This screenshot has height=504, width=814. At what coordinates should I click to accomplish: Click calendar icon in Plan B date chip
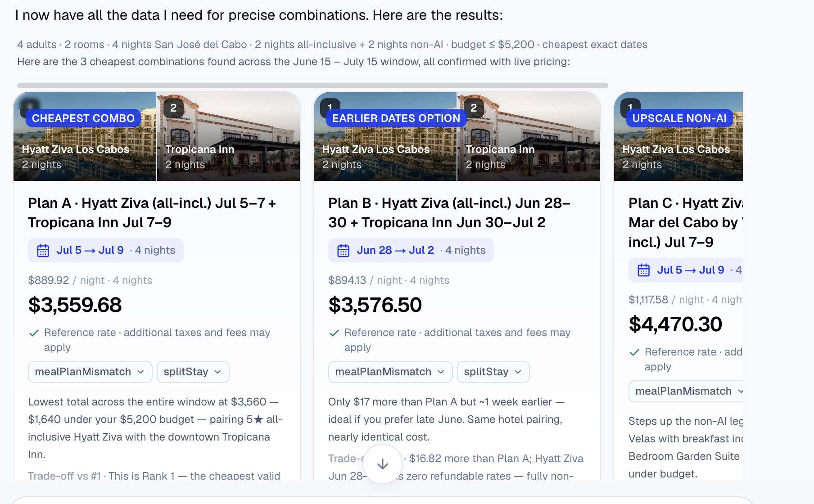pos(344,251)
